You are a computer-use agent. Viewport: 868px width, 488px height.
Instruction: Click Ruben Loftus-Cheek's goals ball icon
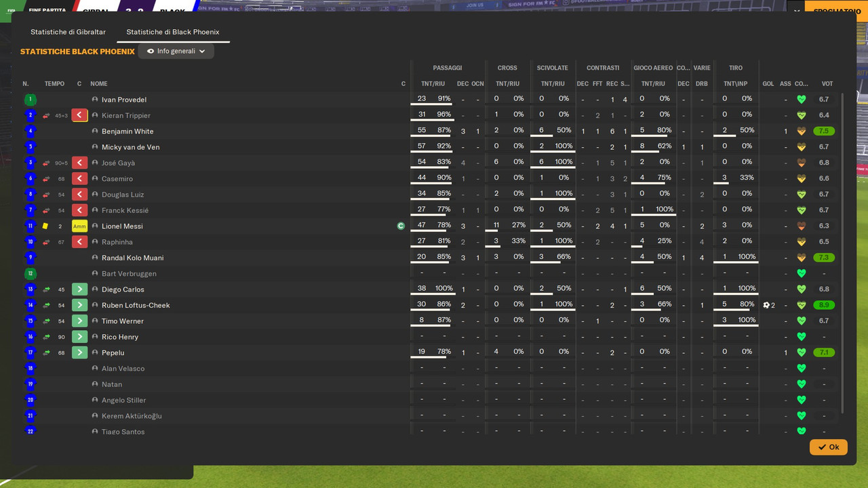766,305
